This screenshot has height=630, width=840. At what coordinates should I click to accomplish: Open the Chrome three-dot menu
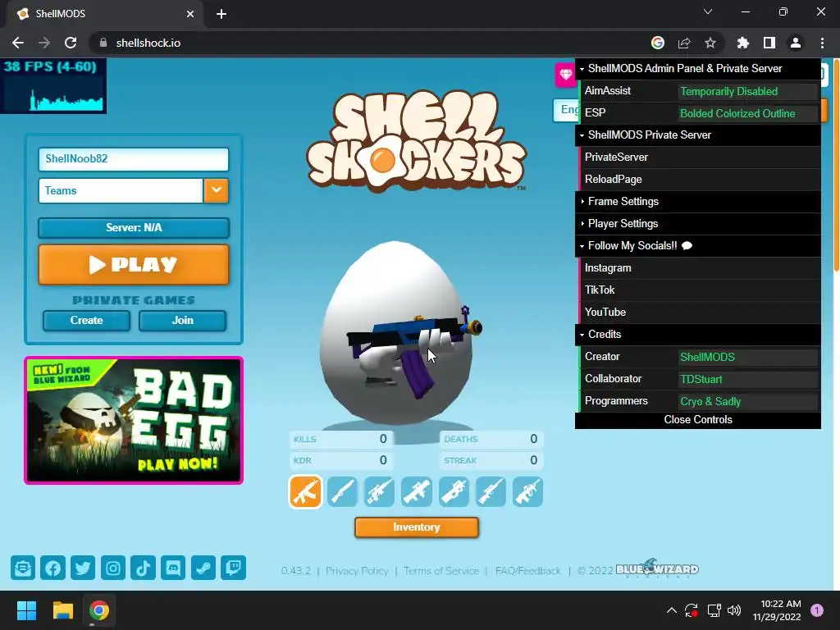822,43
